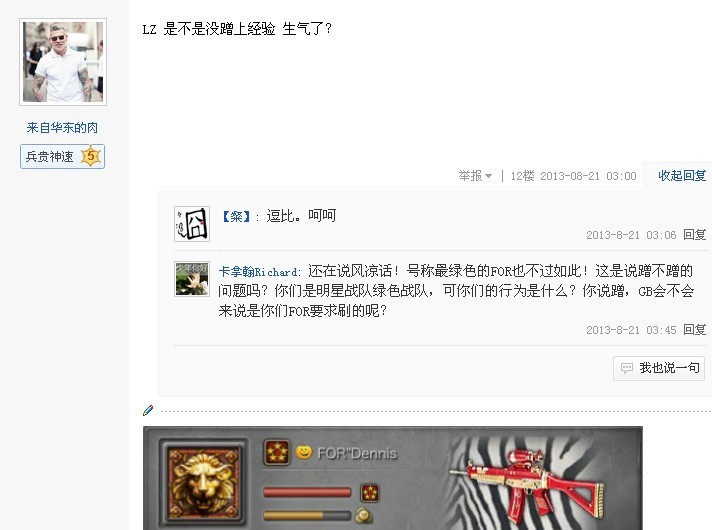Image resolution: width=712 pixels, height=530 pixels.
Task: Open 【粲】 user profile link
Action: click(236, 216)
